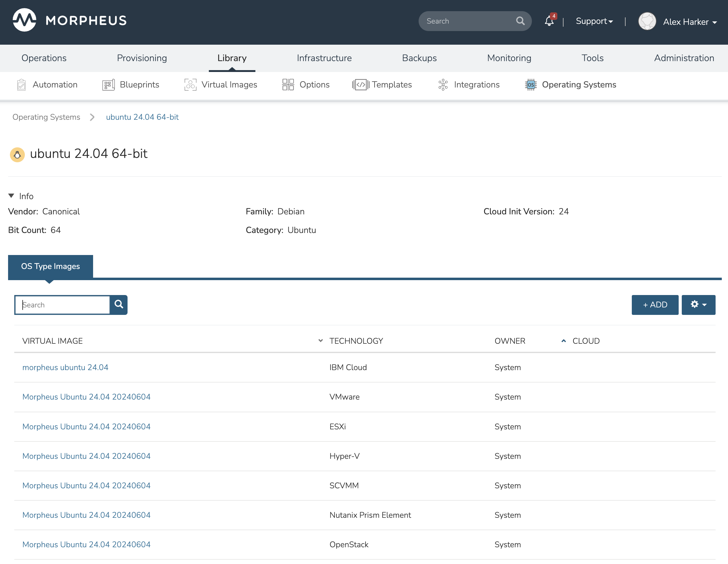Viewport: 728px width, 564px height.
Task: Click the OS Type Images search field
Action: 63,305
